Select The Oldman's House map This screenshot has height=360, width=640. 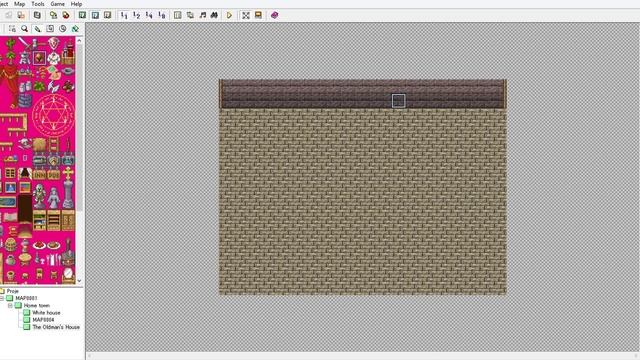(x=56, y=327)
